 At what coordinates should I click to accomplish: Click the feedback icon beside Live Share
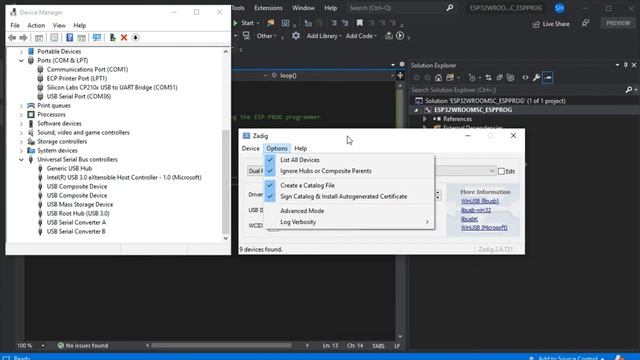point(585,24)
